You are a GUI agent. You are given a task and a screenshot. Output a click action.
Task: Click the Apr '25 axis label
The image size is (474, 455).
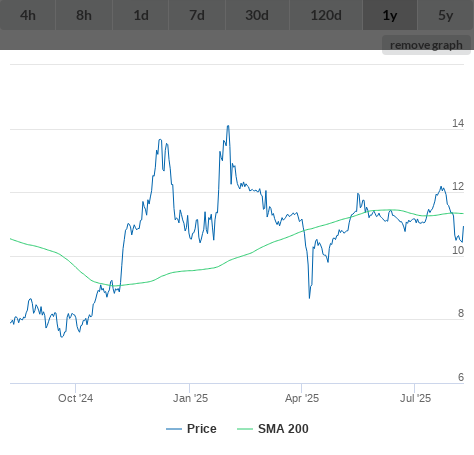point(302,398)
